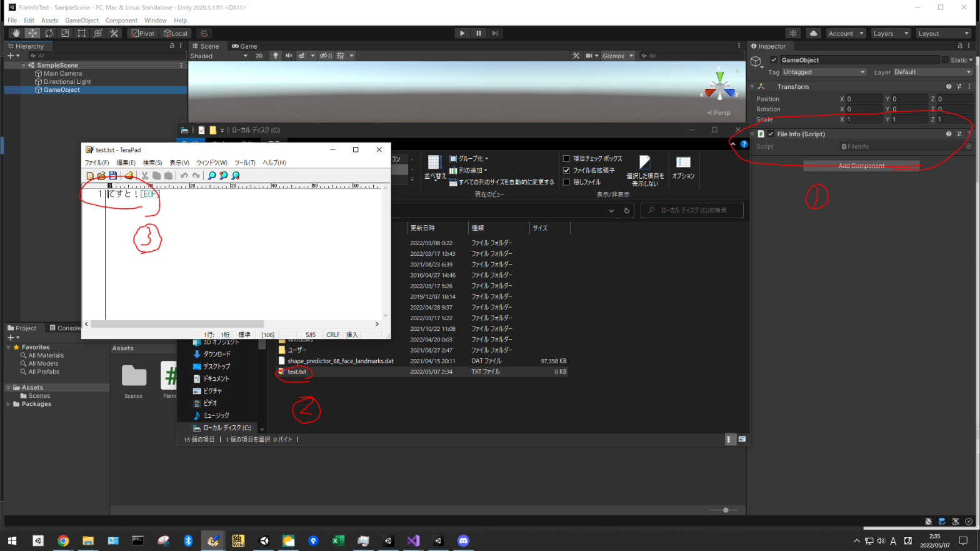Enable 隠しファイル checkbox
Screen dimensions: 980x551
pos(566,182)
